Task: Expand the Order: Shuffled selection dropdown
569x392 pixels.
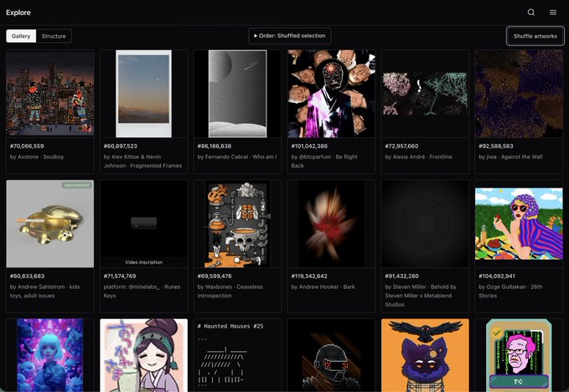Action: coord(290,36)
